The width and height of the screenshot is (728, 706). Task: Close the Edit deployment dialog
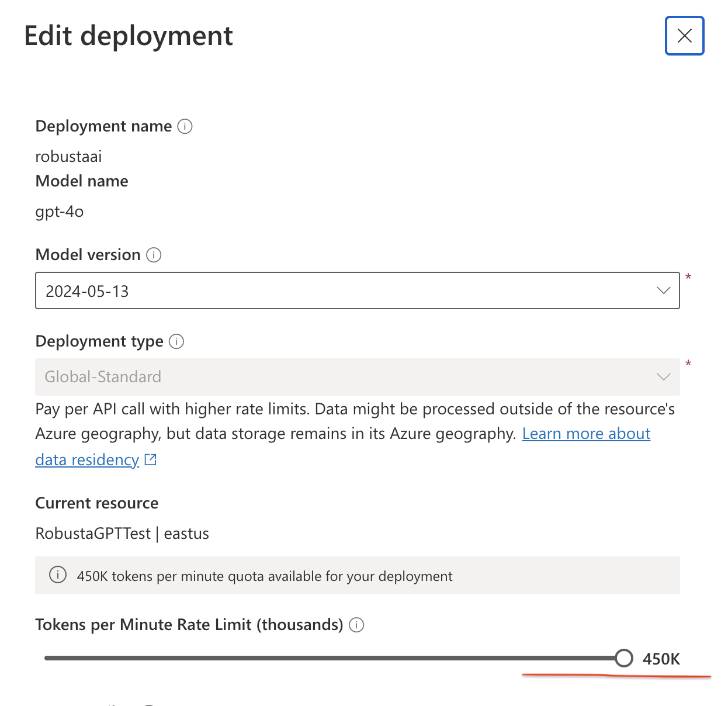coord(684,36)
